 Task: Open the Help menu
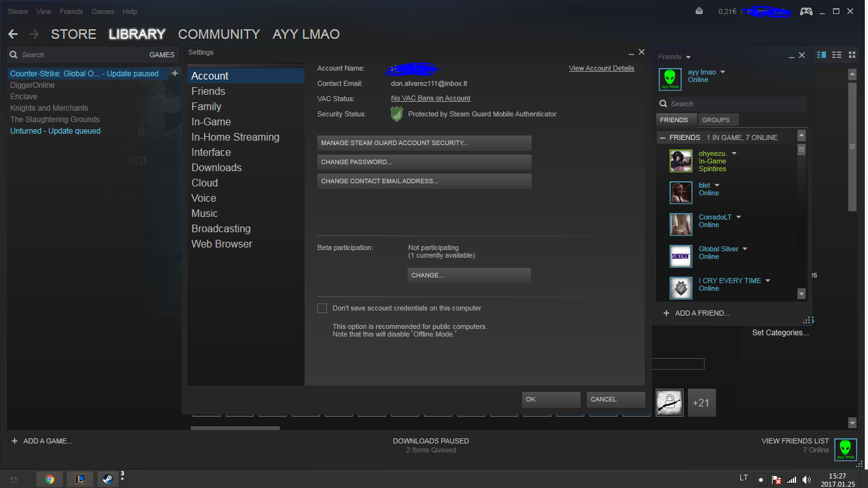(x=130, y=11)
